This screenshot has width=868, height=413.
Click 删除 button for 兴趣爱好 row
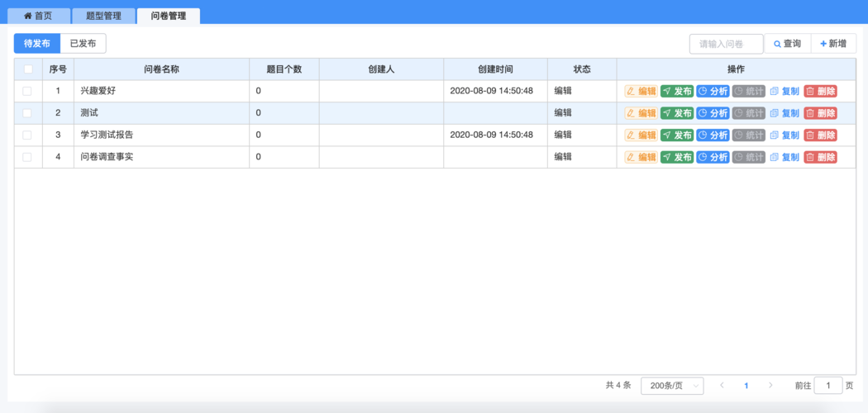click(x=820, y=91)
